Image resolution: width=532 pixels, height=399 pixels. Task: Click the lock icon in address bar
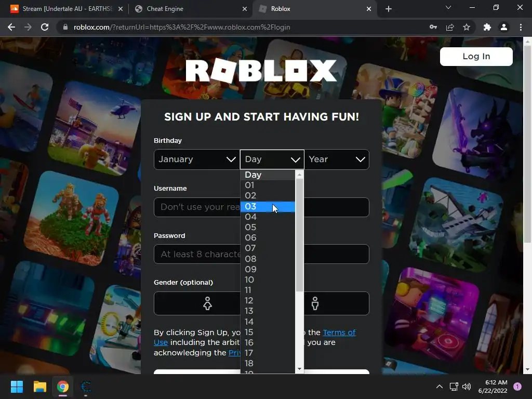65,27
